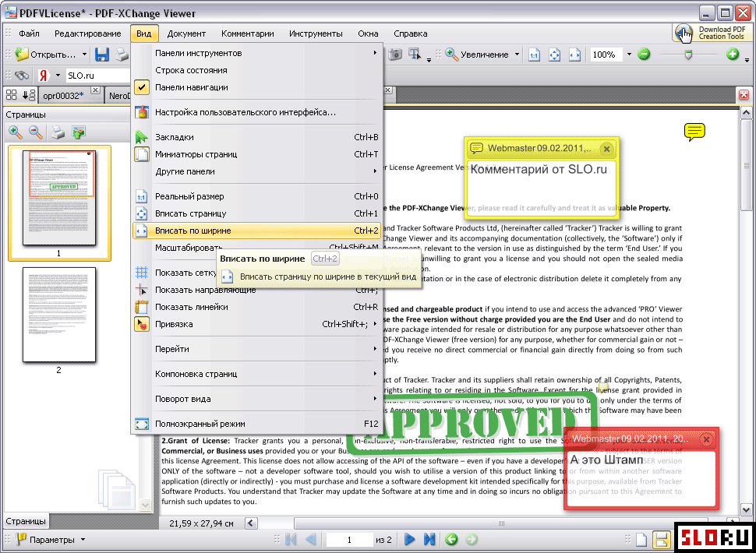Open the Комментарии menu

coord(248,33)
